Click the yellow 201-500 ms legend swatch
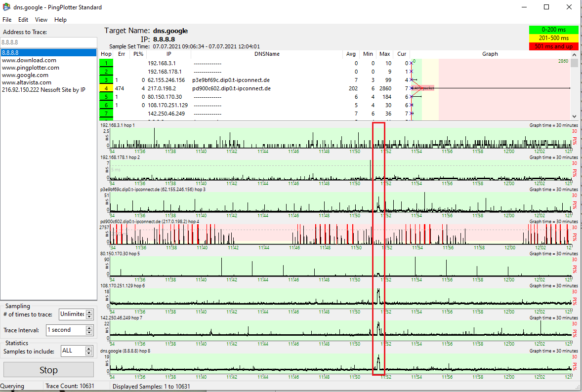This screenshot has width=582, height=392. click(553, 38)
